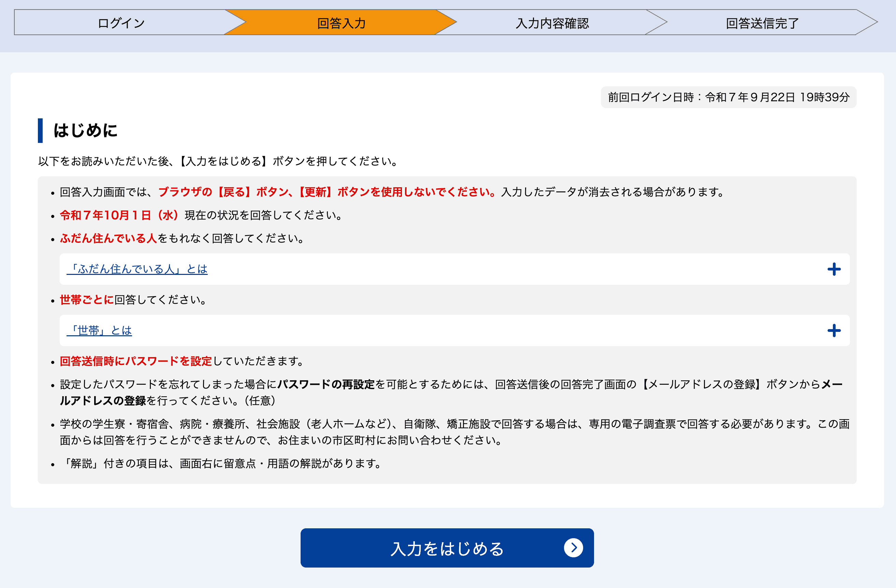Screen dimensions: 896x588
Task: Click the bold パスワードの再設定 text
Action: [x=326, y=384]
